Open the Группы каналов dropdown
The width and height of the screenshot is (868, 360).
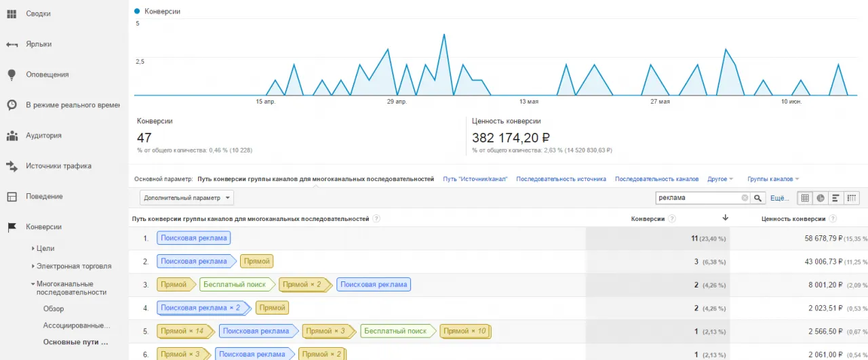point(772,179)
